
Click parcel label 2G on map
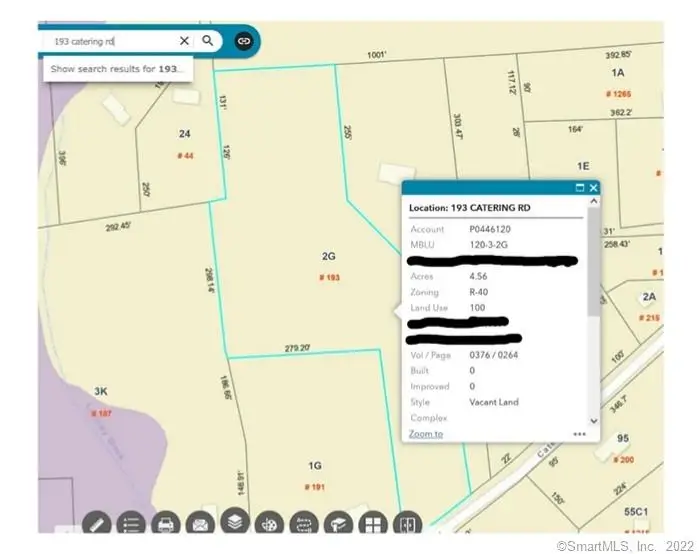[x=329, y=256]
